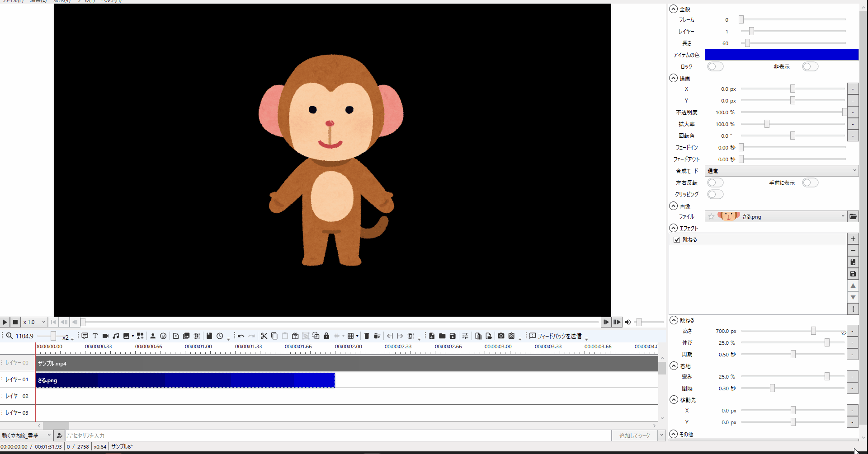Click the undo arrow icon
Viewport: 868px width, 454px height.
tap(241, 336)
